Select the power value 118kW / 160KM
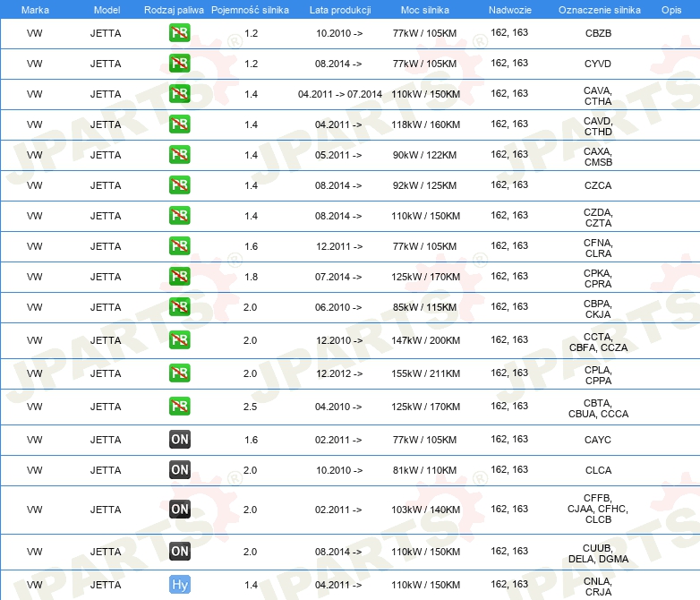 (x=425, y=124)
